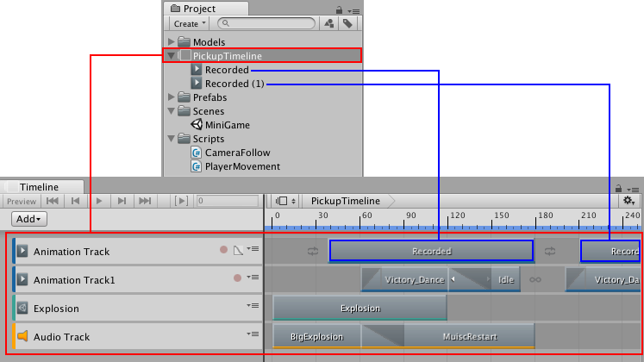Select the first Recorded clip on timeline

431,251
